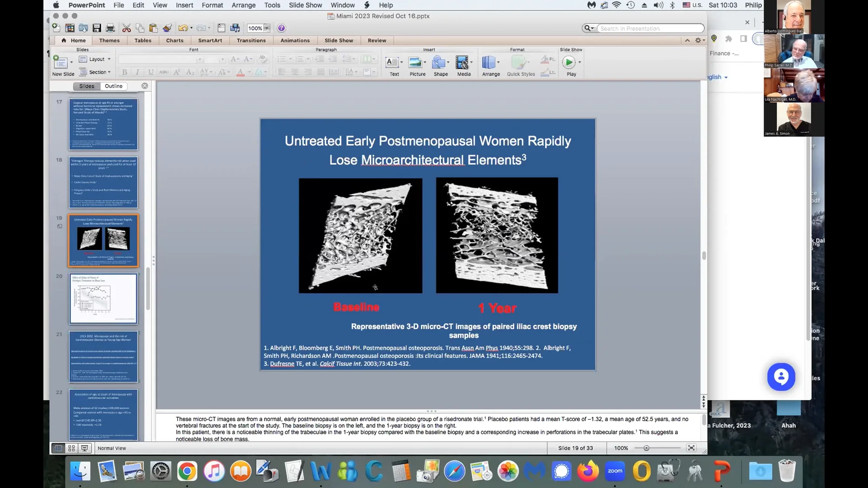Open search options magnifier dropdown
This screenshot has width=868, height=488.
point(589,28)
